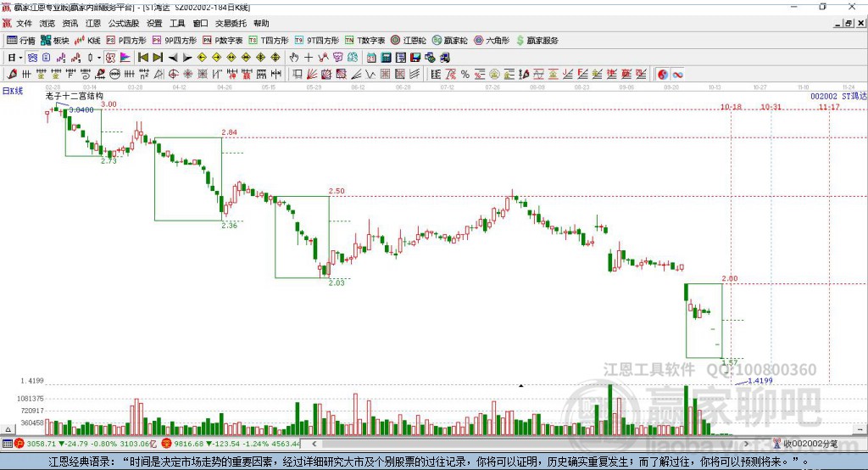Open the 帮助 menu
The image size is (868, 470).
(x=261, y=23)
